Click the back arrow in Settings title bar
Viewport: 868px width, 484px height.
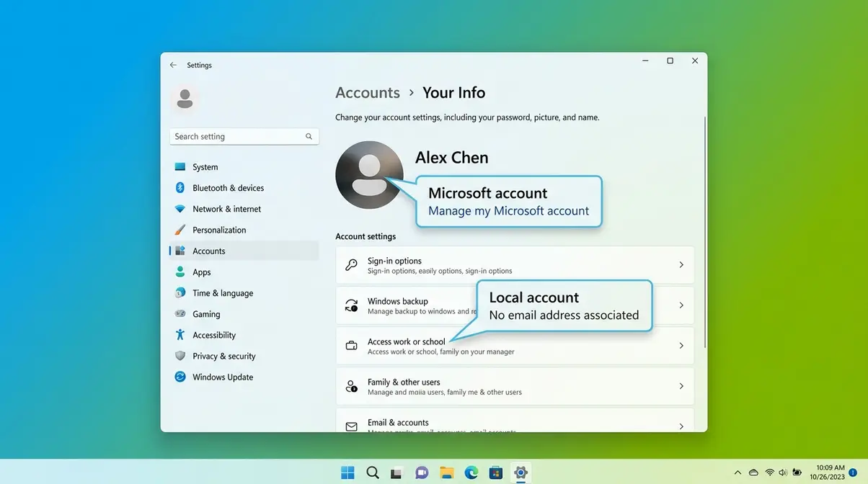click(x=173, y=65)
